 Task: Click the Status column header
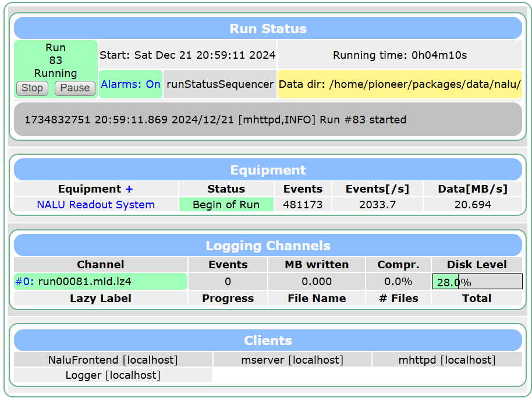click(x=226, y=189)
